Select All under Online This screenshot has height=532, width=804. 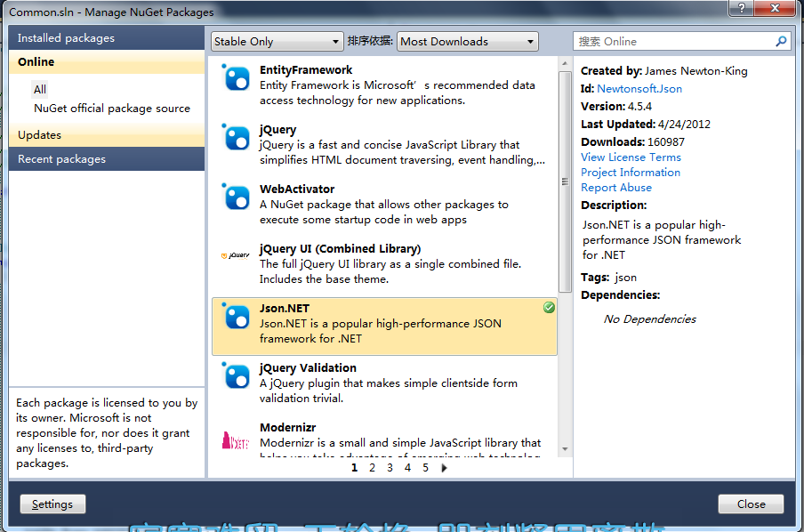(40, 90)
